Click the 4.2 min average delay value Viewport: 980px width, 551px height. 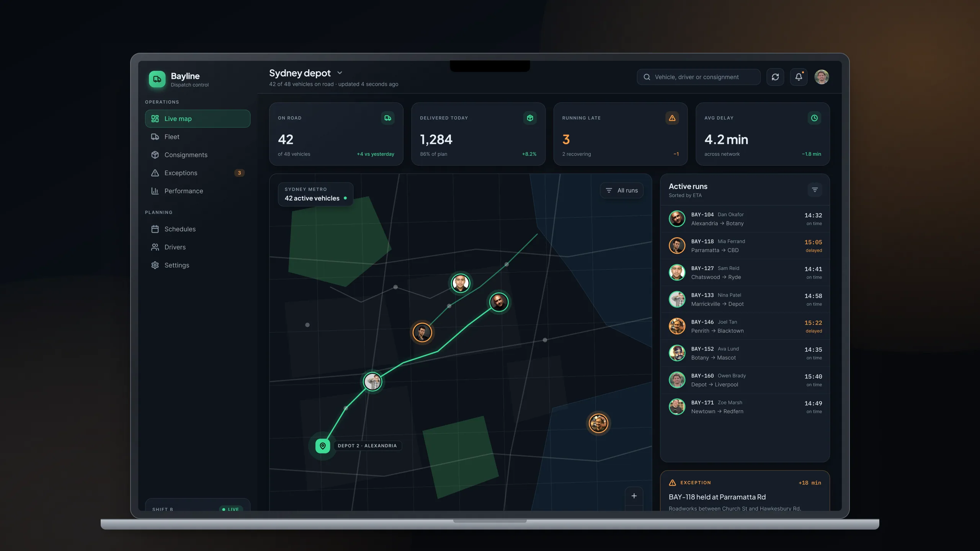[726, 140]
